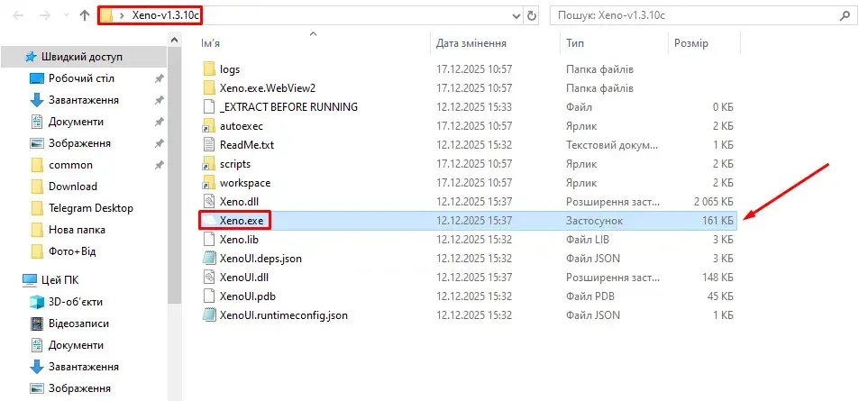The width and height of the screenshot is (868, 401).
Task: Click the pin icon beside common
Action: [159, 165]
